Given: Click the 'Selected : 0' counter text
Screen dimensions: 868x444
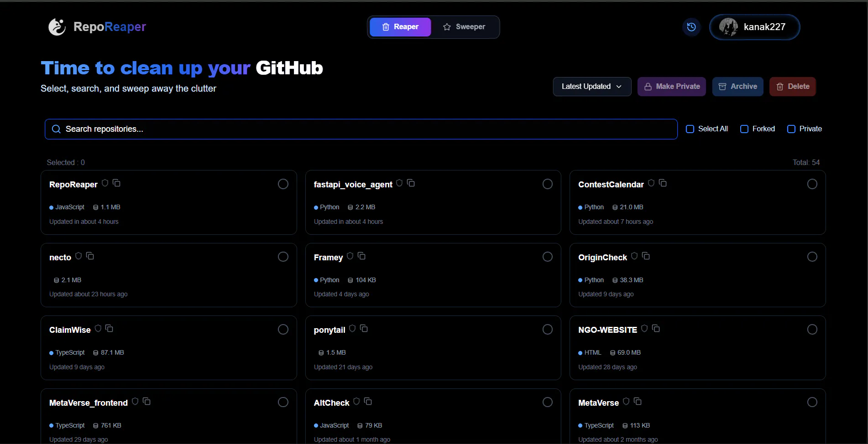Looking at the screenshot, I should (x=66, y=162).
